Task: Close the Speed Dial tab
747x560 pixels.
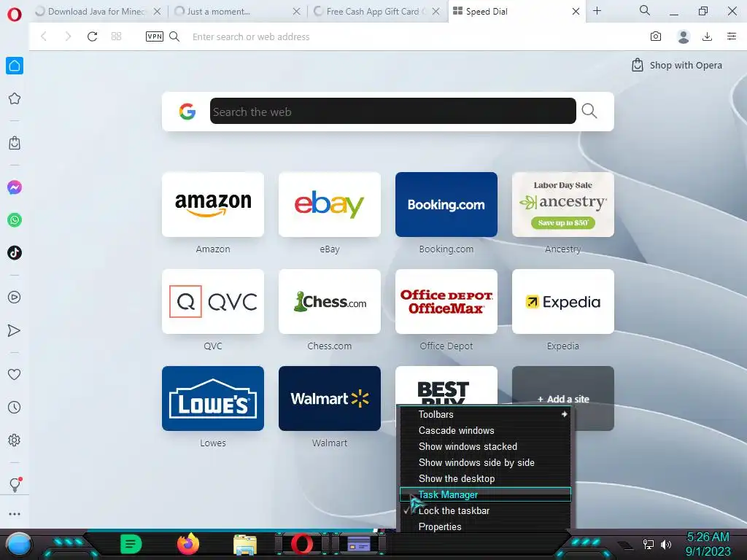Action: pos(576,11)
